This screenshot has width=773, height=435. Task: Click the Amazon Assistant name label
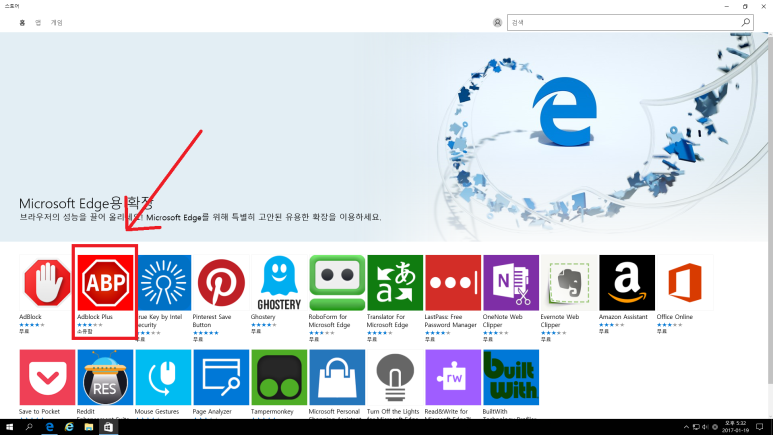click(x=623, y=317)
